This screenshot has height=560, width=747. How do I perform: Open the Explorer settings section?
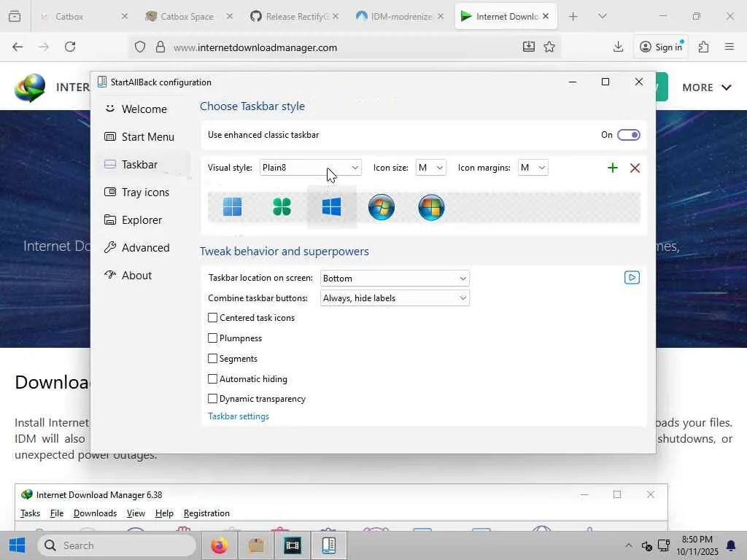click(x=142, y=220)
